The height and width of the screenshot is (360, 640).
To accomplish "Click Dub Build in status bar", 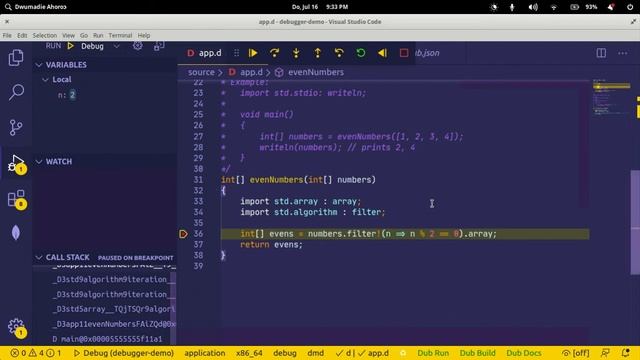I will coord(477,353).
